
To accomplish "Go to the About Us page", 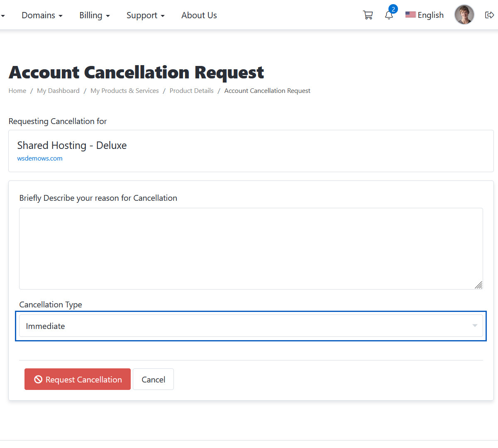I will point(199,15).
